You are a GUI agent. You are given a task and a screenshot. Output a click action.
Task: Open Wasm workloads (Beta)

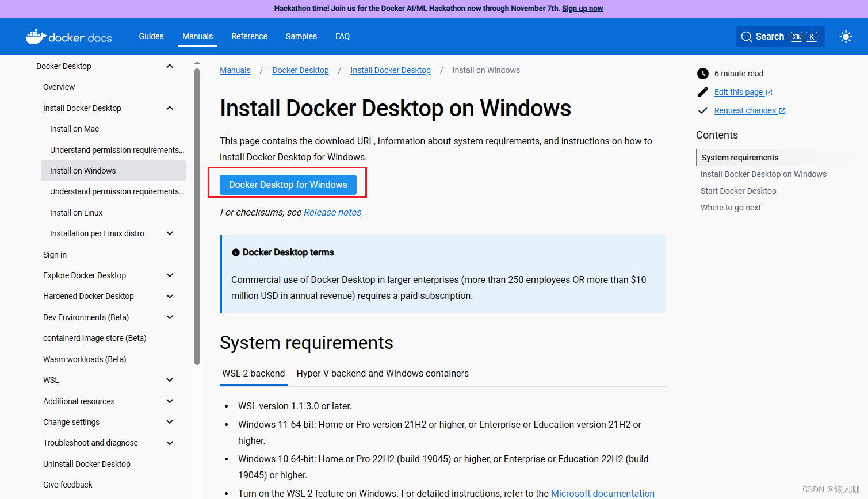(x=85, y=359)
